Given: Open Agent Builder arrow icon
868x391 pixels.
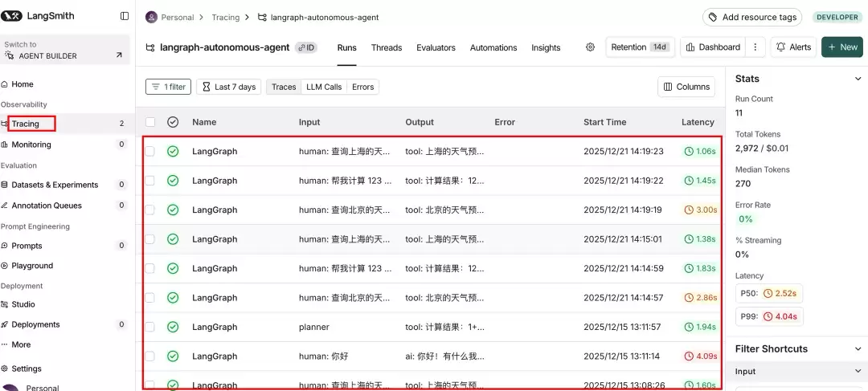Looking at the screenshot, I should pyautogui.click(x=119, y=56).
